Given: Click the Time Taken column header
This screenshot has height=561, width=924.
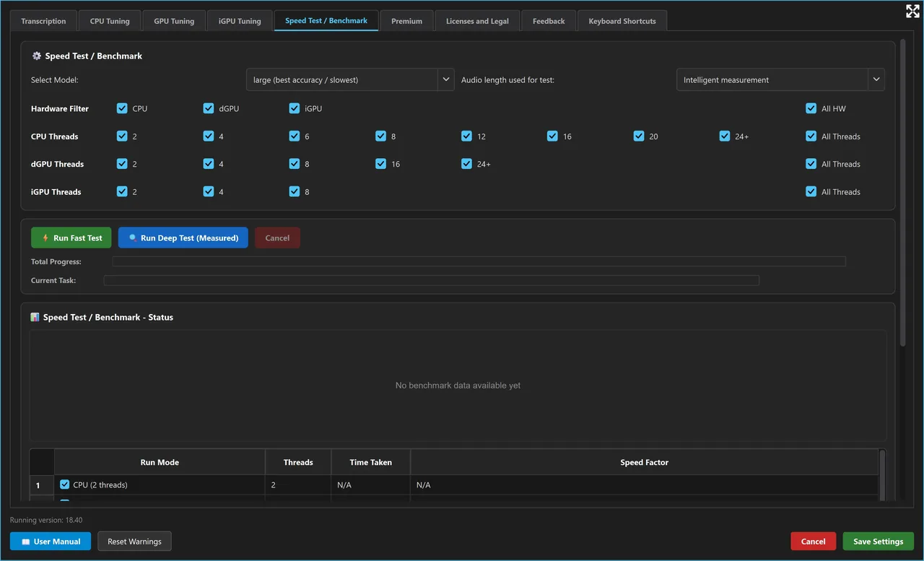Looking at the screenshot, I should tap(370, 462).
